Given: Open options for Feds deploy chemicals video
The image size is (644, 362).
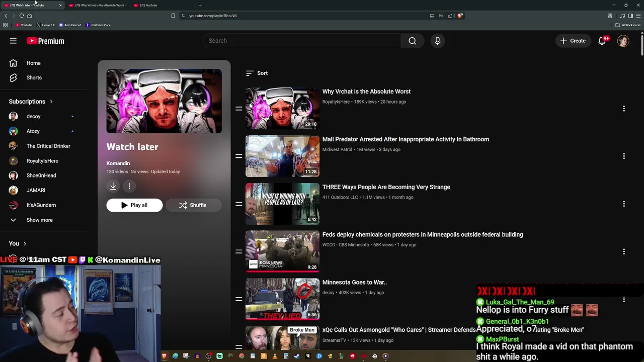Looking at the screenshot, I should pos(624,251).
